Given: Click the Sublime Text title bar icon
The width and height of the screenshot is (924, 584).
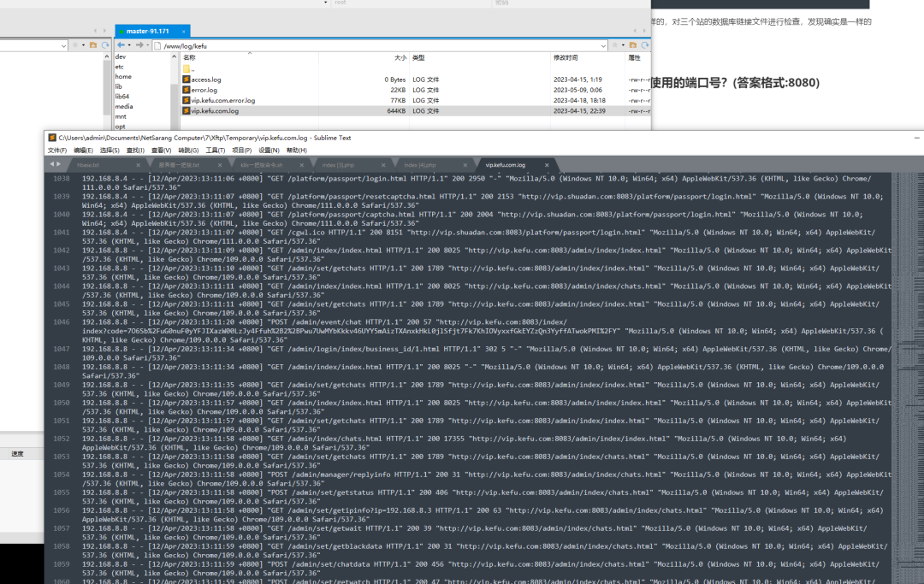Looking at the screenshot, I should (x=52, y=138).
